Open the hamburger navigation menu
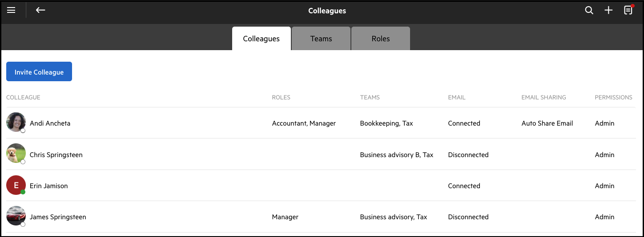 coord(11,10)
